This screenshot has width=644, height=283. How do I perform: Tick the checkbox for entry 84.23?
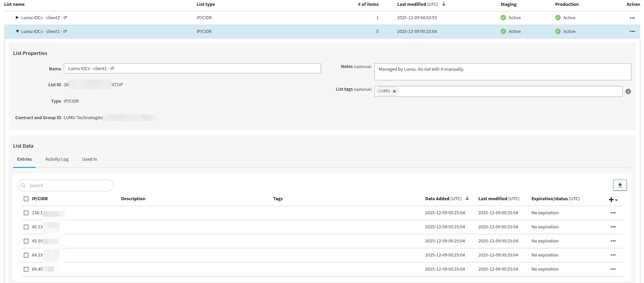[26, 255]
